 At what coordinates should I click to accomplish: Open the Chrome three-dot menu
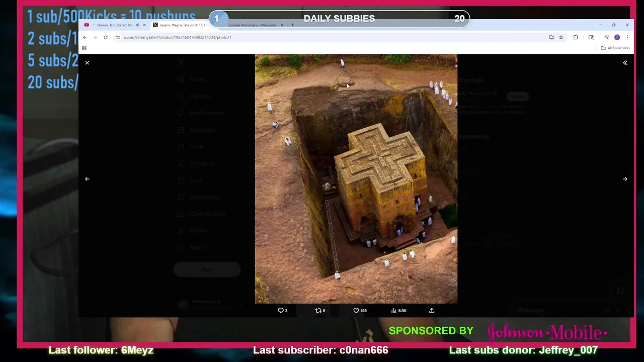click(627, 37)
